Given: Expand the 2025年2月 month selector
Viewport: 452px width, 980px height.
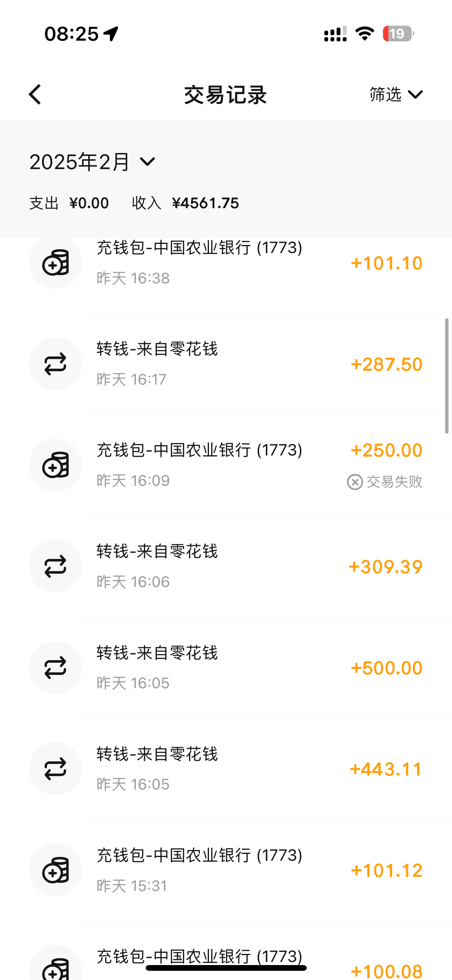Looking at the screenshot, I should pyautogui.click(x=92, y=162).
